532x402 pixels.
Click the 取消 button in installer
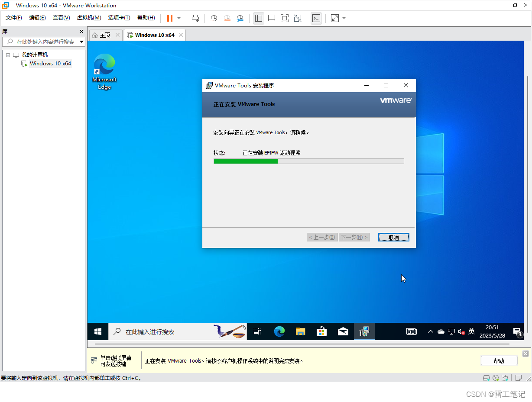point(394,237)
